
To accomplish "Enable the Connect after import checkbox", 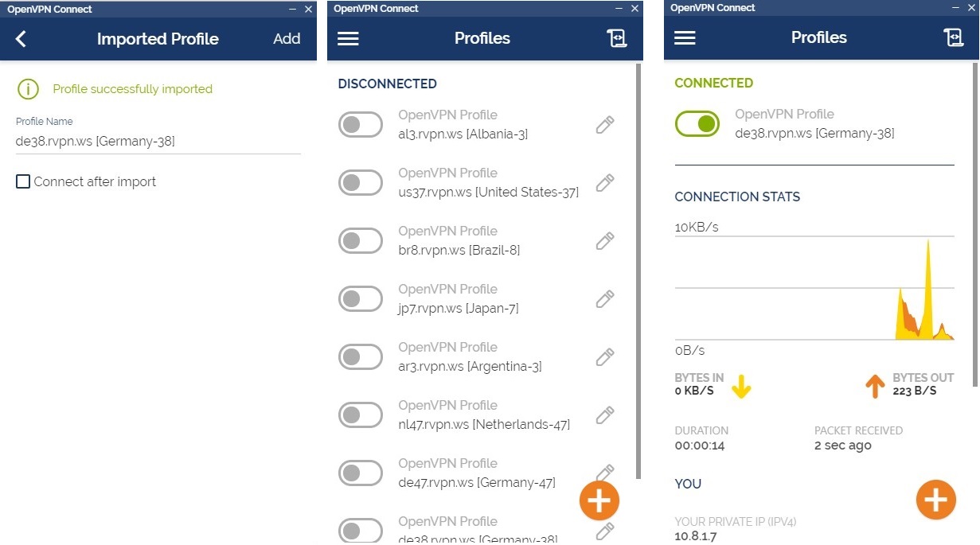I will (x=23, y=181).
